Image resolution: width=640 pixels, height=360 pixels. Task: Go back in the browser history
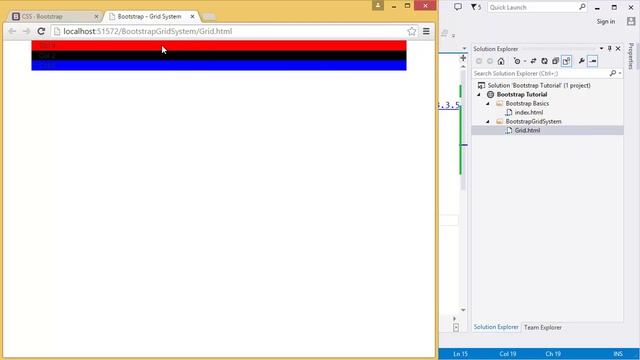12,31
